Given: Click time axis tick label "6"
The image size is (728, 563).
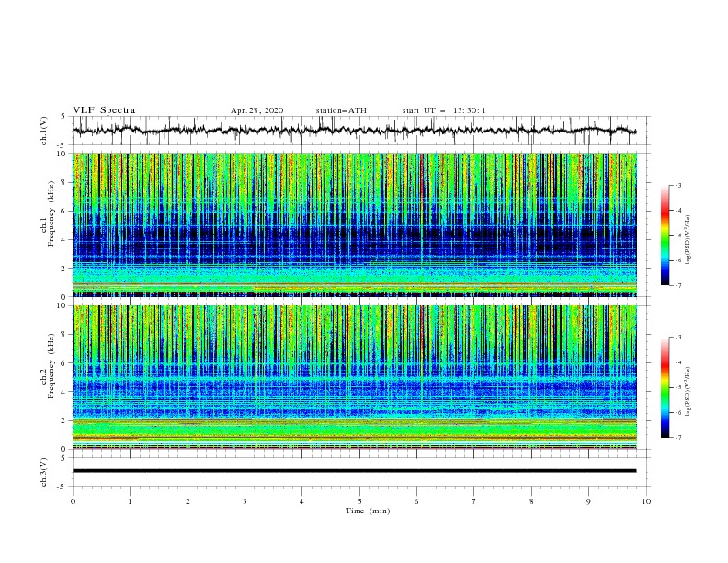Looking at the screenshot, I should [x=416, y=501].
